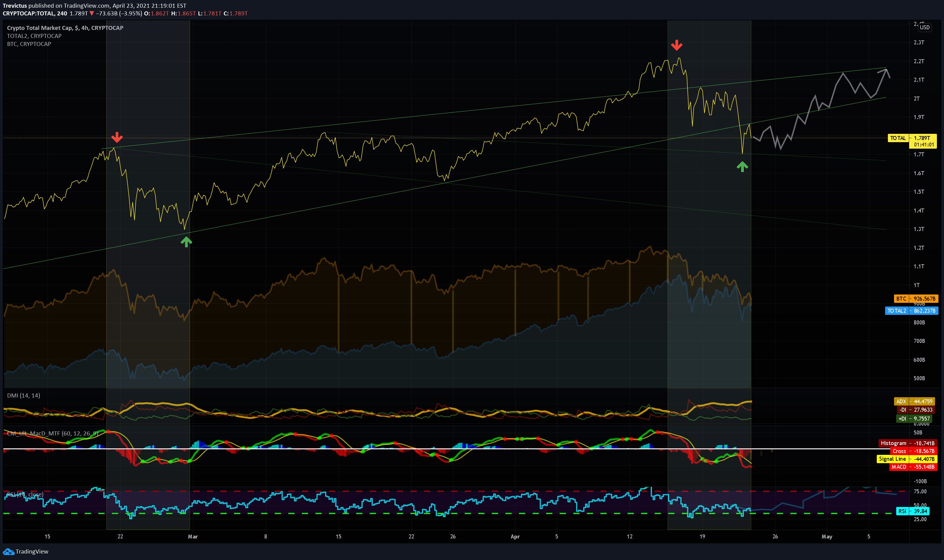This screenshot has width=944, height=560.
Task: Click the RSI (14, close) indicator title
Action: [25, 494]
